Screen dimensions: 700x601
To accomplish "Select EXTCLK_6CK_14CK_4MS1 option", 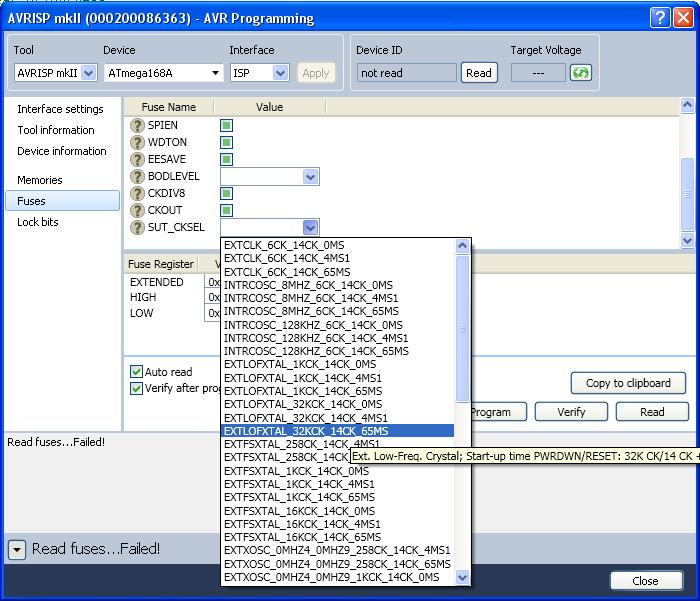I will click(338, 258).
